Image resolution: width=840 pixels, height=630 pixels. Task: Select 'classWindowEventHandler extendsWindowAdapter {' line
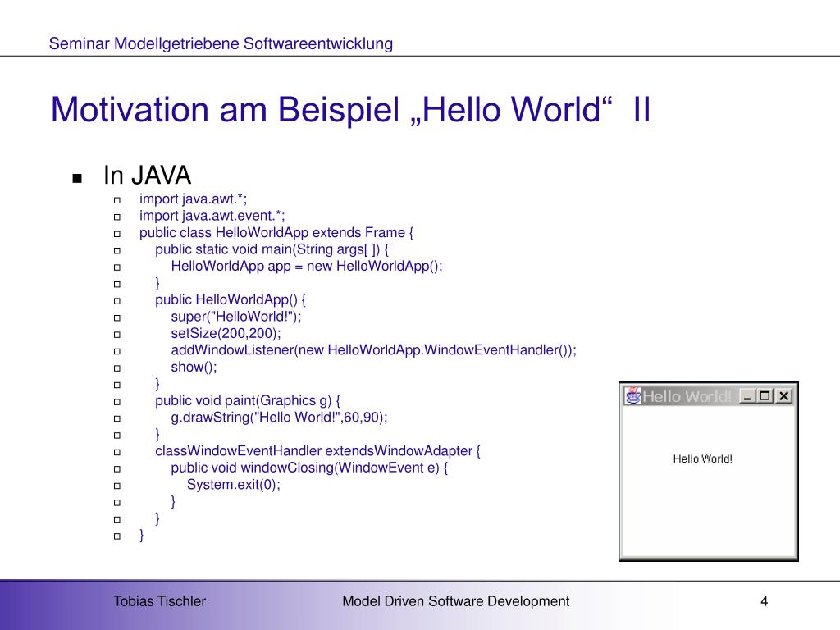pyautogui.click(x=317, y=451)
